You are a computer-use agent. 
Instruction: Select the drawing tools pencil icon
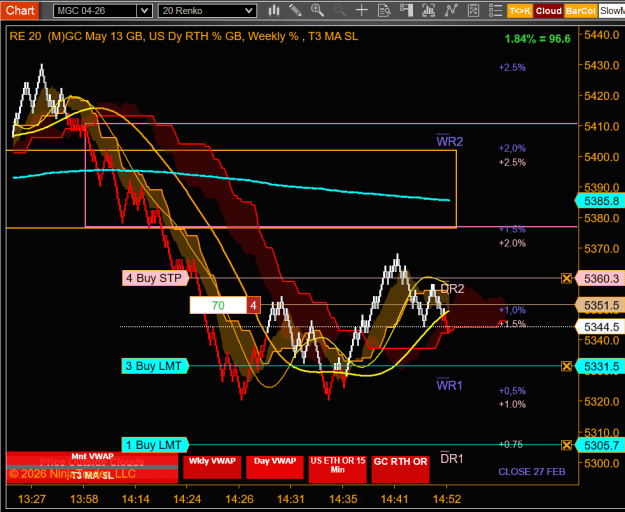295,11
